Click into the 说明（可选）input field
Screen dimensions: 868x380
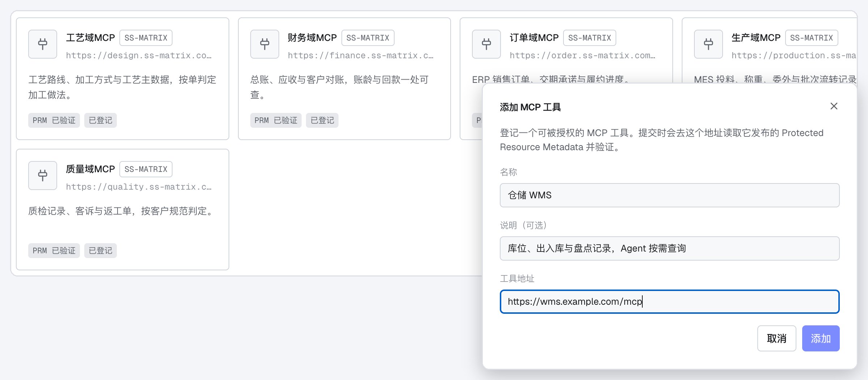[x=669, y=248]
